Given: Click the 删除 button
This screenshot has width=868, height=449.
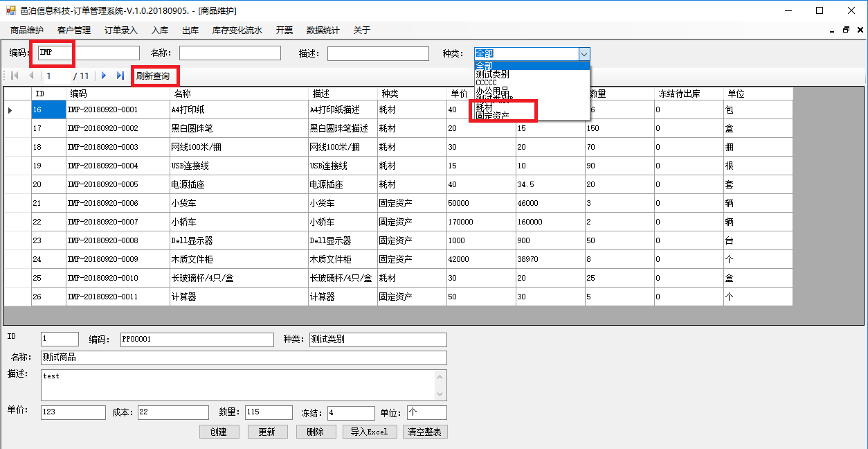Looking at the screenshot, I should click(315, 432).
